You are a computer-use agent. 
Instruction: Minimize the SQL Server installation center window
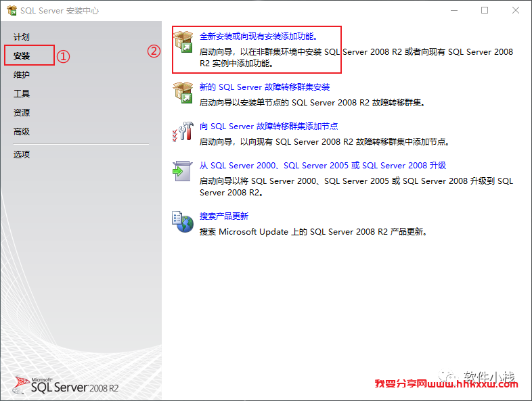[x=454, y=11]
